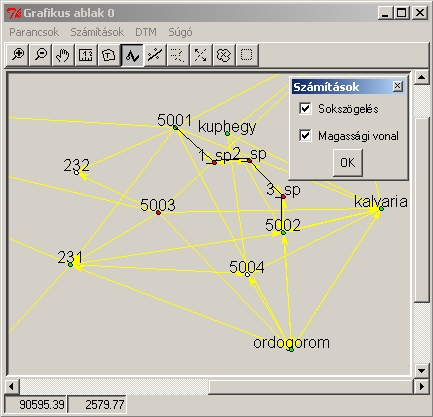Click the vertical scrollbar thumb
433x417 pixels.
(x=421, y=210)
